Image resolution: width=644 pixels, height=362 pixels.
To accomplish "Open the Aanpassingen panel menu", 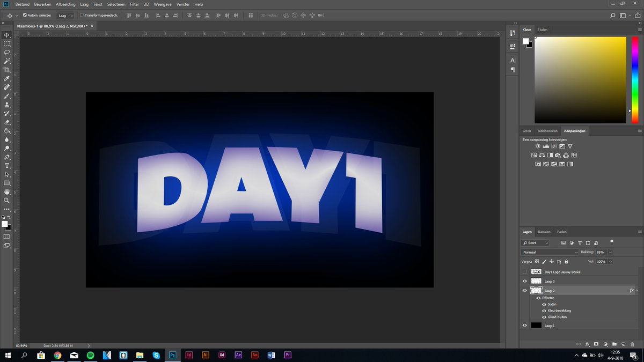I will [639, 131].
